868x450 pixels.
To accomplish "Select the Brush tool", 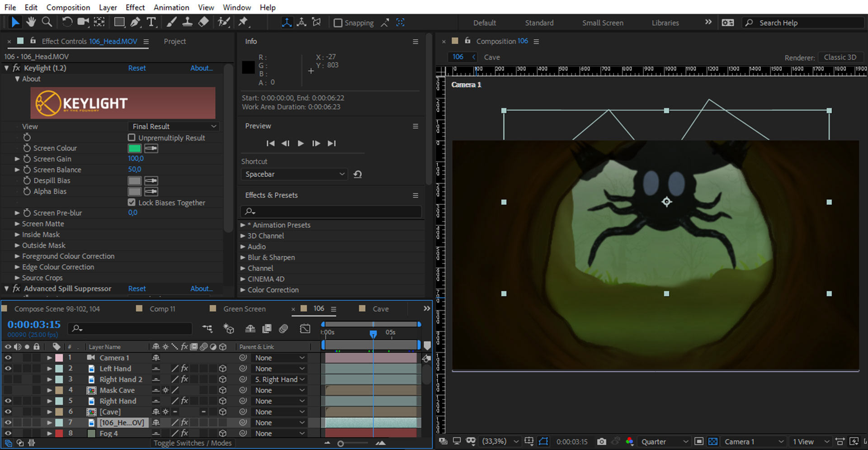I will tap(171, 22).
